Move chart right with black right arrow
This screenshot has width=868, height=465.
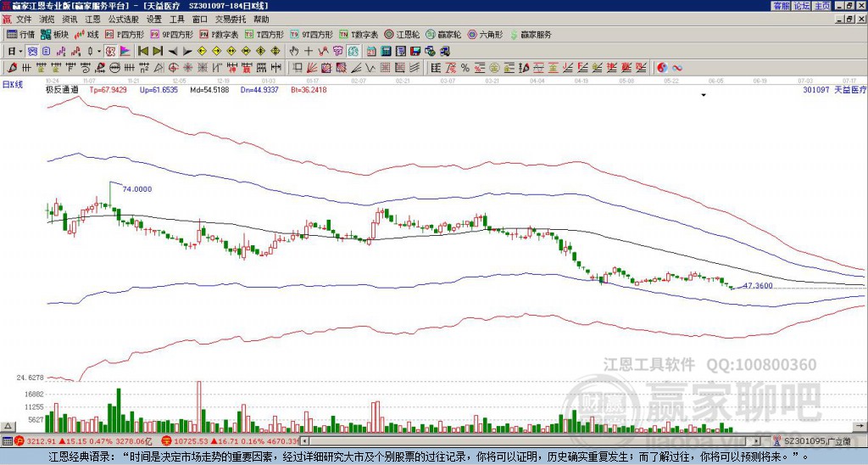tap(187, 52)
